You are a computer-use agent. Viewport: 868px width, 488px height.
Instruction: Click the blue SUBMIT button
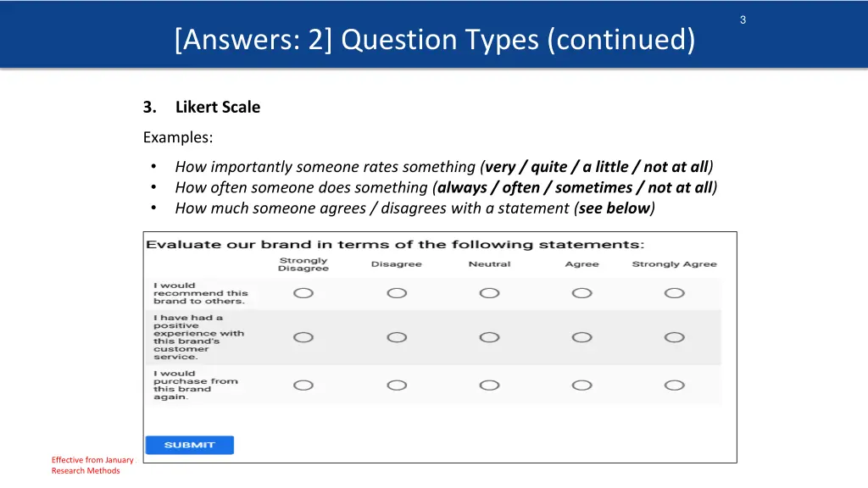(x=189, y=445)
